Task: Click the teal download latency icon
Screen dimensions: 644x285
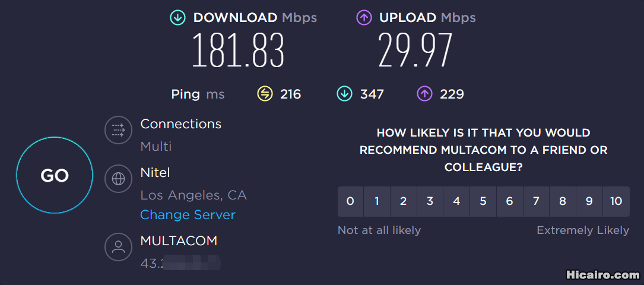Action: (345, 94)
